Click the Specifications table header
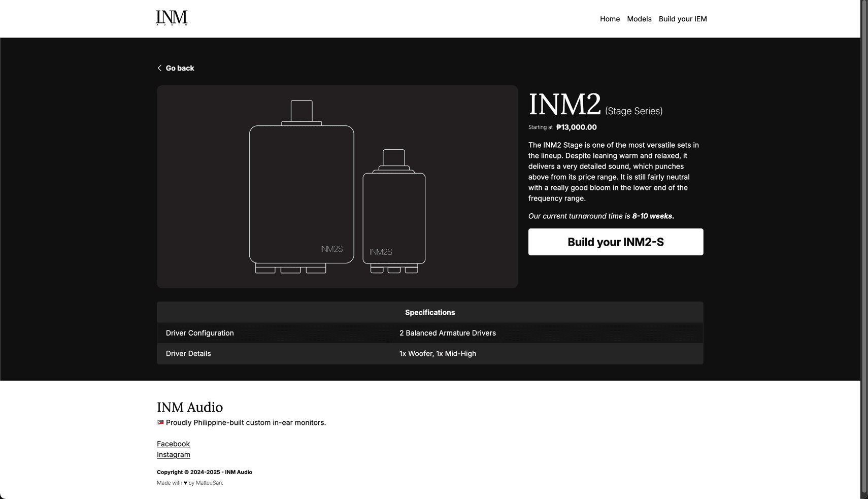 (429, 312)
